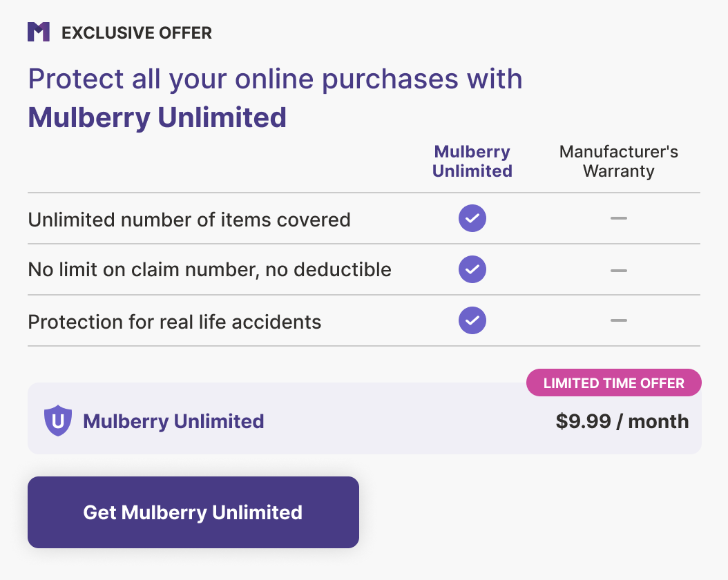Click checkmark for unlimited items covered
Image resolution: width=728 pixels, height=580 pixels.
[472, 219]
